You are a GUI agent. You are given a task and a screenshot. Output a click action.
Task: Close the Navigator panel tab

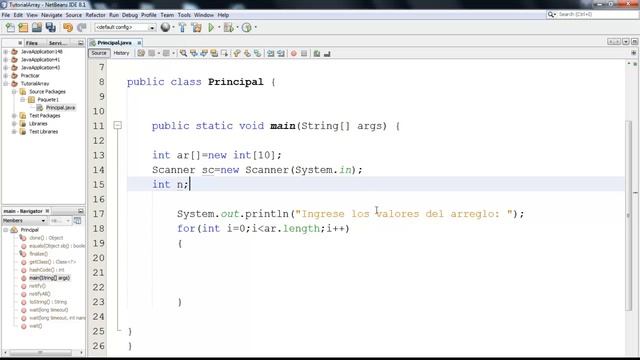47,211
